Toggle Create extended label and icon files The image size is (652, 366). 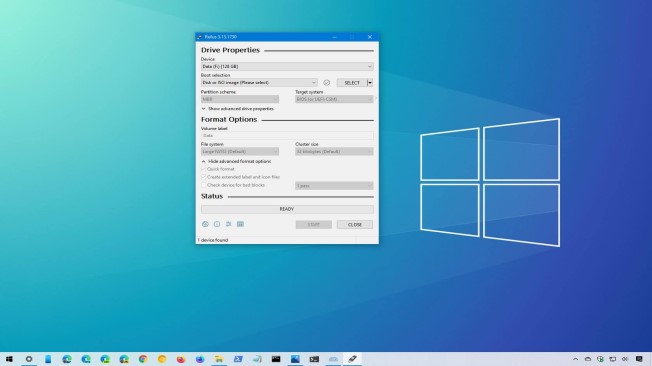203,177
